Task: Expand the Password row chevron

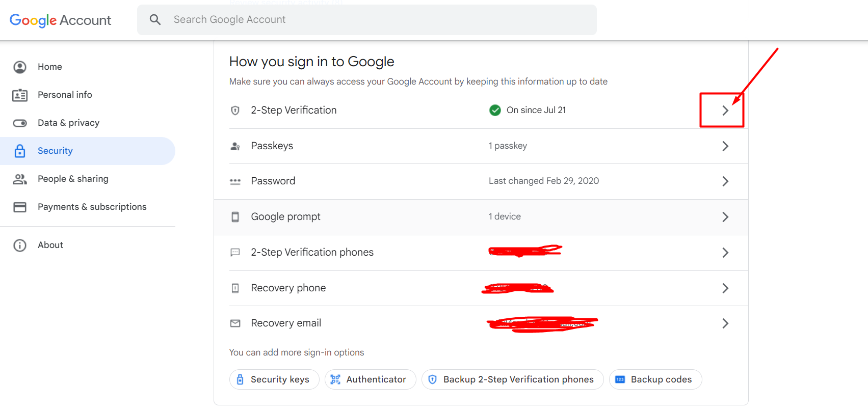Action: (725, 181)
